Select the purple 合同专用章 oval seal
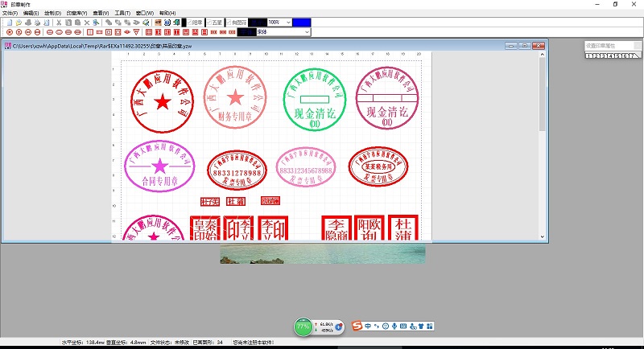 click(159, 166)
